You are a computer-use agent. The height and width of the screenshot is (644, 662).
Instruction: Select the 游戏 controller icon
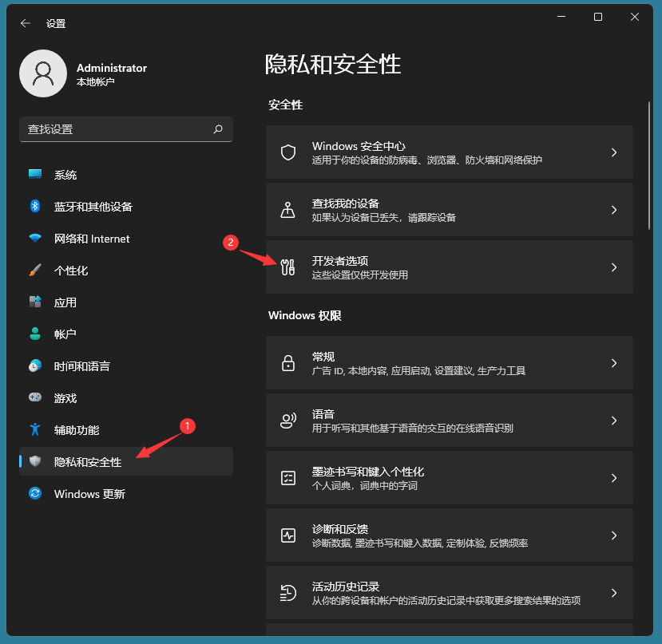[x=35, y=397]
